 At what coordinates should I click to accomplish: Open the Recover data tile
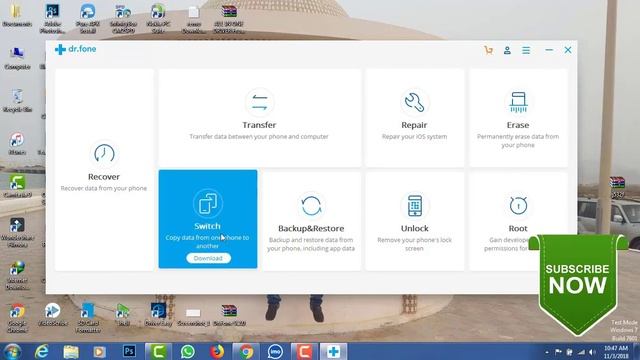click(104, 170)
